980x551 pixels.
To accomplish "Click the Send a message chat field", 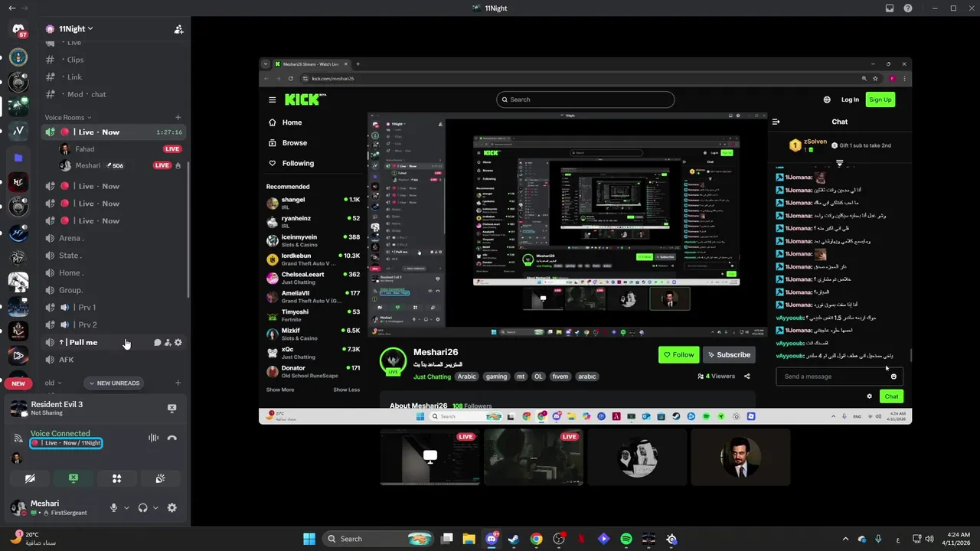I will coord(839,377).
